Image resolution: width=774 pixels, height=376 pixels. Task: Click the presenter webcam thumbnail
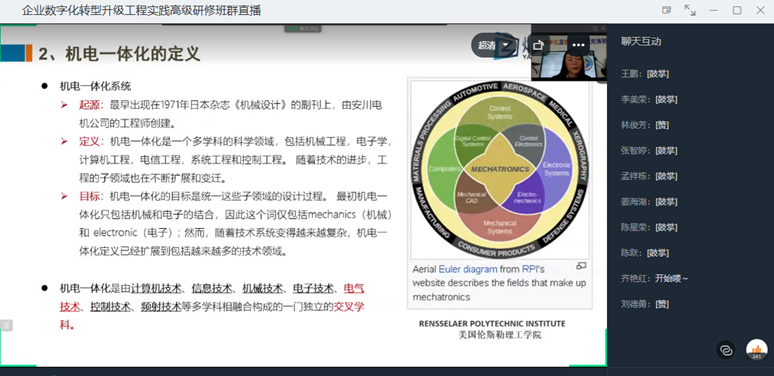pos(569,58)
